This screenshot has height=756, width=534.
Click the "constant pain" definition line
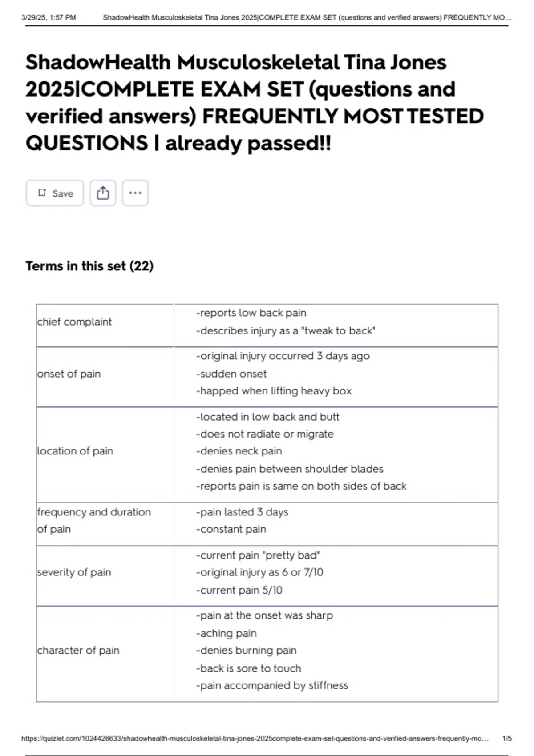[x=231, y=529]
